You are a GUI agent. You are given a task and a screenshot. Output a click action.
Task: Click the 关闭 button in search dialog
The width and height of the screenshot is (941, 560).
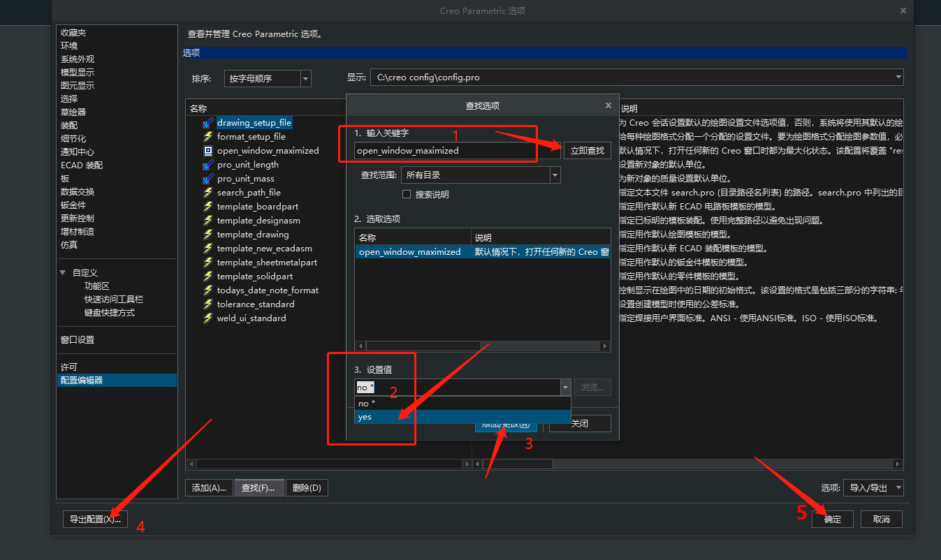580,424
